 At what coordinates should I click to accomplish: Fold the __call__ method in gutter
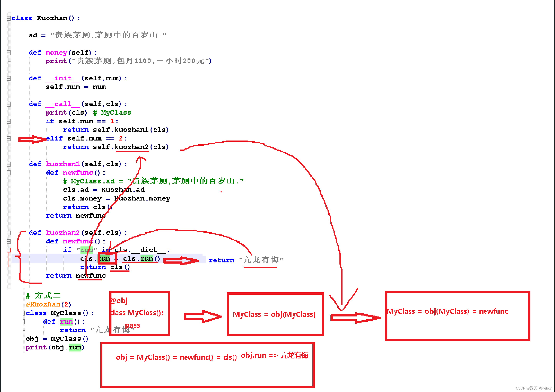point(9,104)
